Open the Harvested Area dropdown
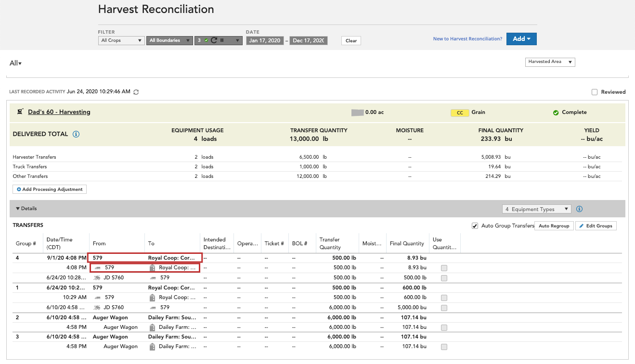635x364 pixels. [550, 62]
